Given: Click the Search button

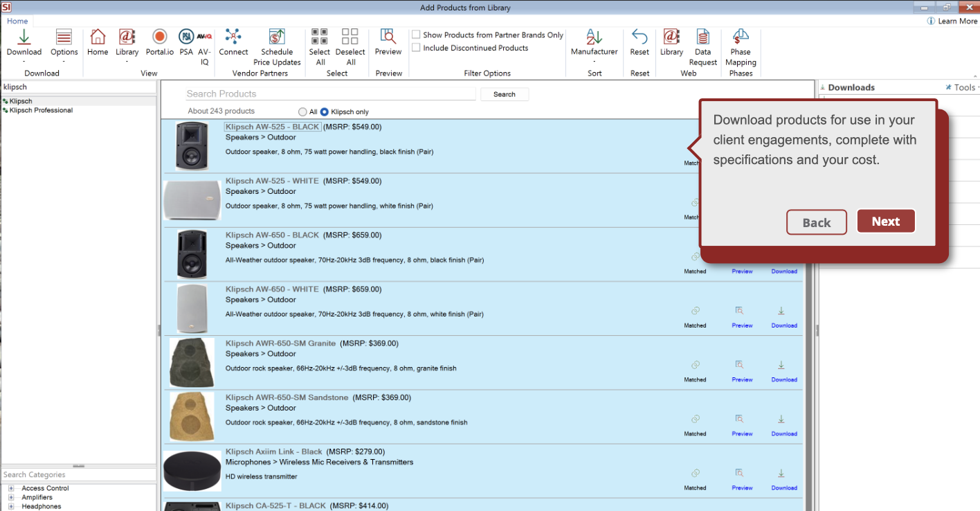Looking at the screenshot, I should (x=505, y=94).
